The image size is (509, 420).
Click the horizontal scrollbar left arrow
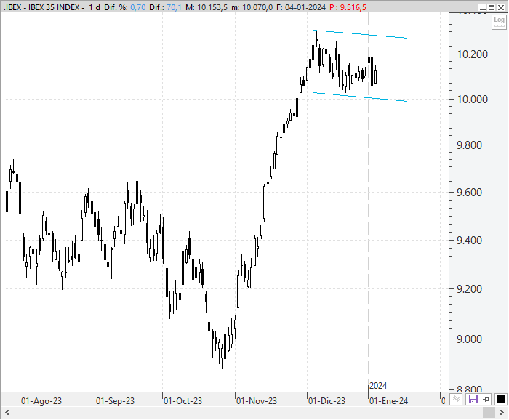pos(7,413)
